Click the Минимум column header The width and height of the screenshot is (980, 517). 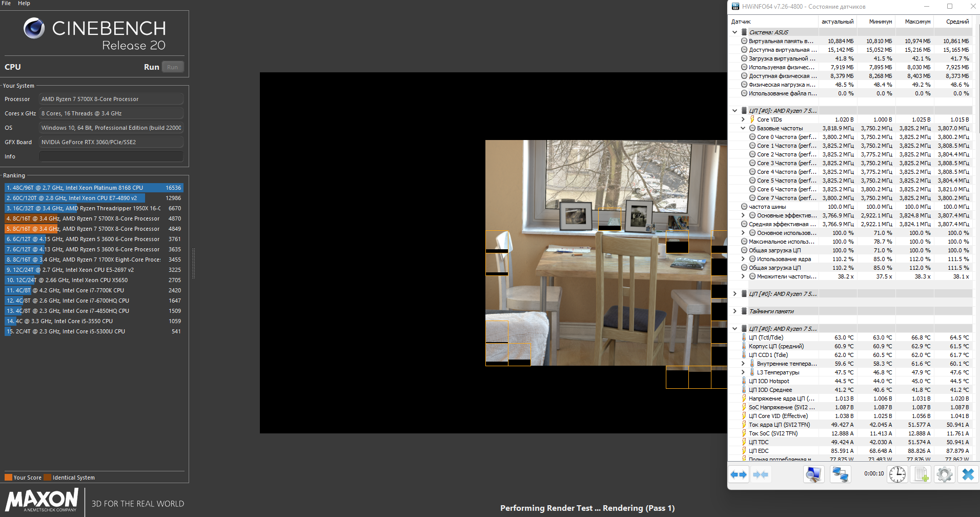point(876,22)
